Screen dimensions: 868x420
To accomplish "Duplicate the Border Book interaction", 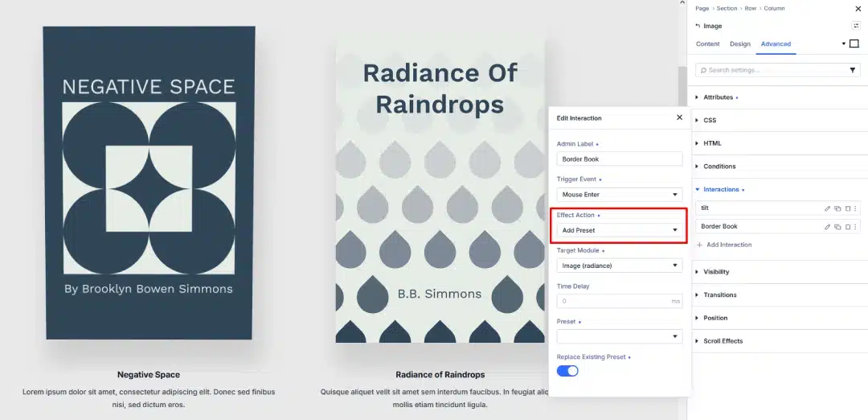I will [837, 227].
